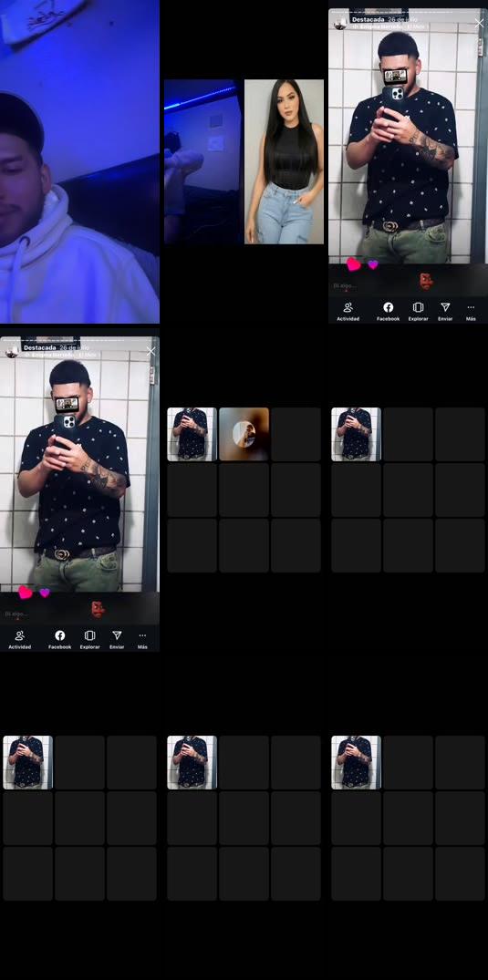
Task: Open Explorar in the upper-right story
Action: tap(418, 311)
